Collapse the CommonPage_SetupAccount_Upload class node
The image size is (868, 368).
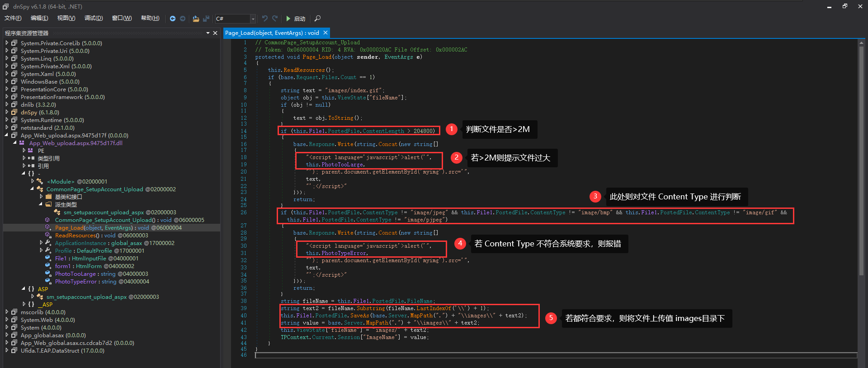click(x=32, y=189)
